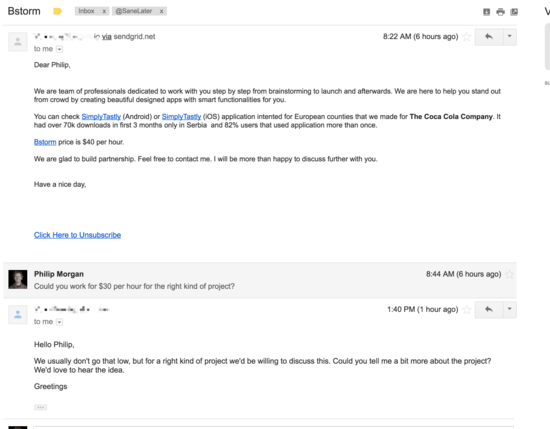
Task: Click the yellow importance marker next to Bstorm
Action: [57, 11]
